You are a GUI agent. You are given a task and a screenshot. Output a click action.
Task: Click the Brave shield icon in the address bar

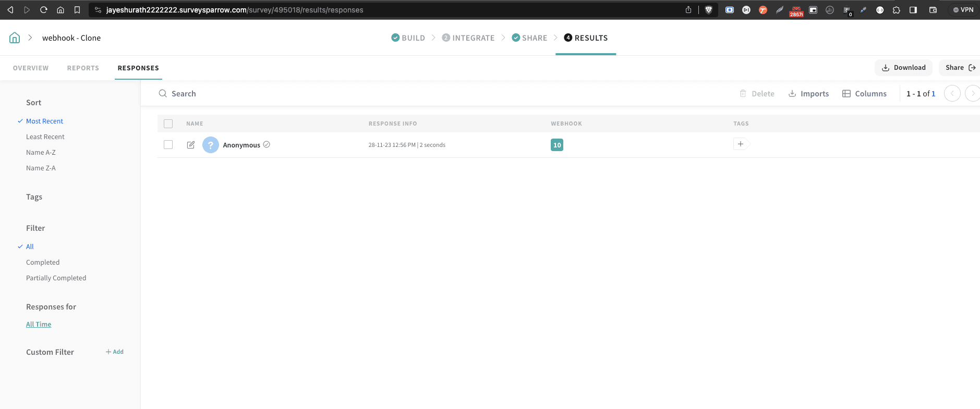click(708, 10)
